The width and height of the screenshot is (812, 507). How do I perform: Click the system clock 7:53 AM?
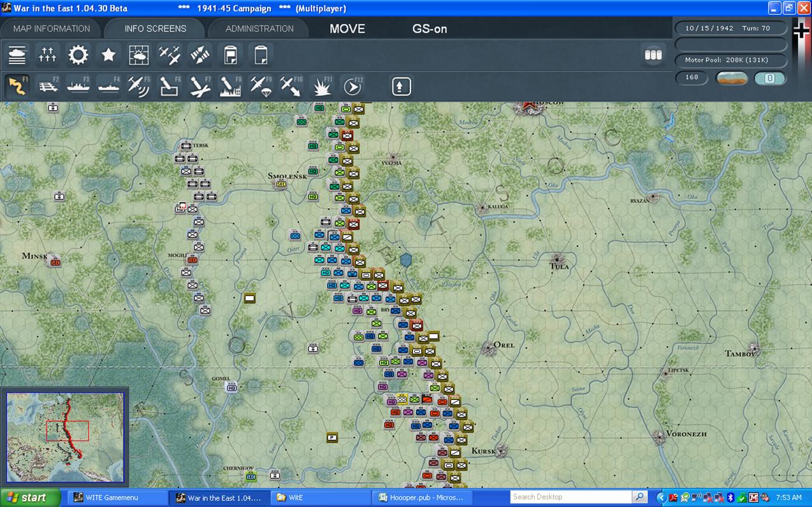pyautogui.click(x=790, y=497)
